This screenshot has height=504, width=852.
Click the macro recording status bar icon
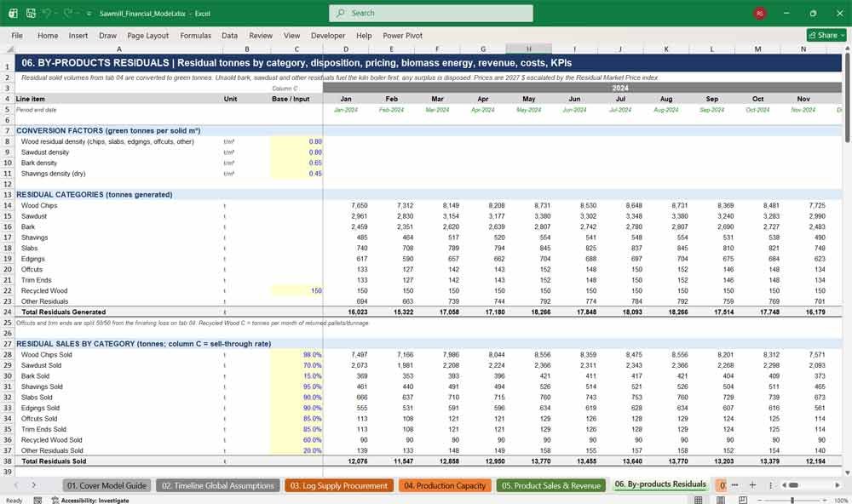pos(37,501)
